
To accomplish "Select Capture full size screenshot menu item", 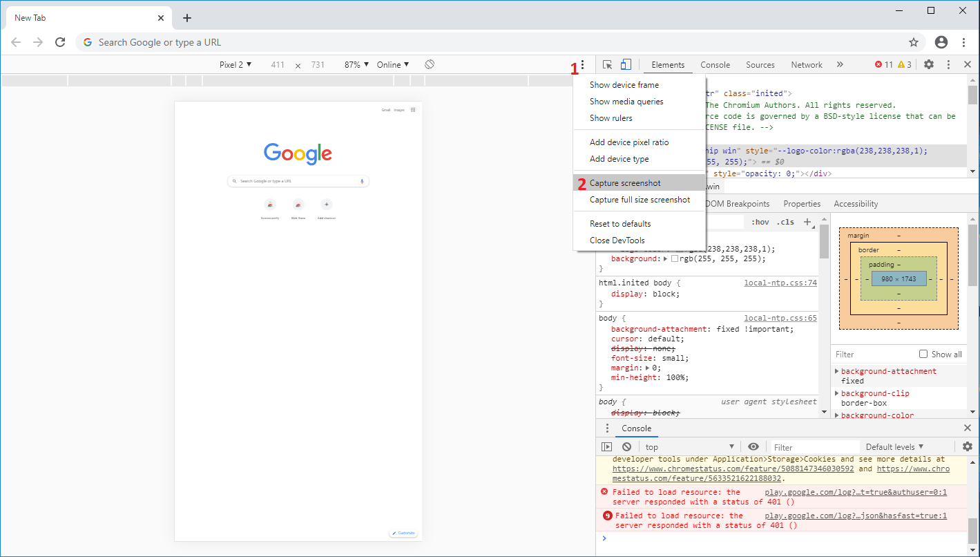I will click(640, 200).
